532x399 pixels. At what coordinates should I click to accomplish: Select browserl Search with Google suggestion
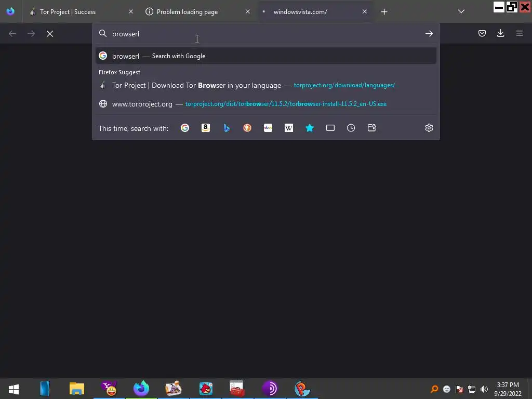tap(265, 56)
